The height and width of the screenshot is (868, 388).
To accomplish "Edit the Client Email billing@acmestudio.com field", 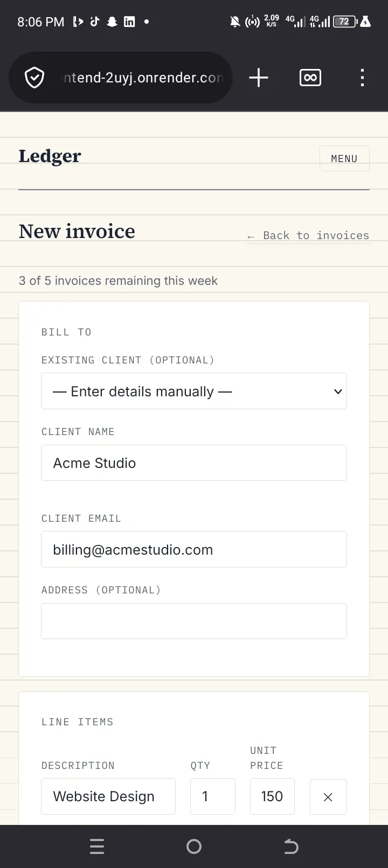I will pyautogui.click(x=194, y=549).
